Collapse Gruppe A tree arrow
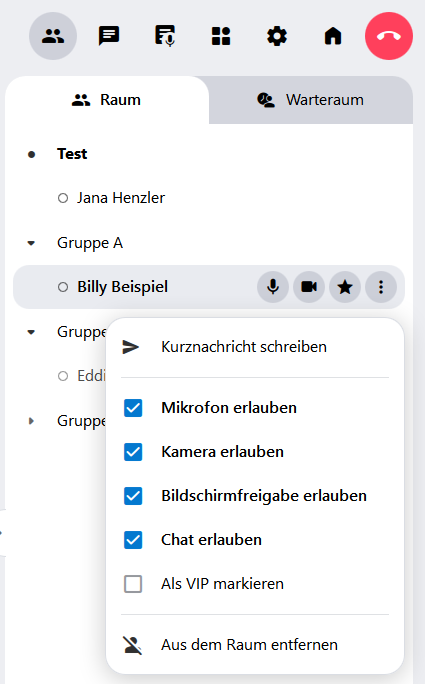The height and width of the screenshot is (684, 425). [31, 243]
